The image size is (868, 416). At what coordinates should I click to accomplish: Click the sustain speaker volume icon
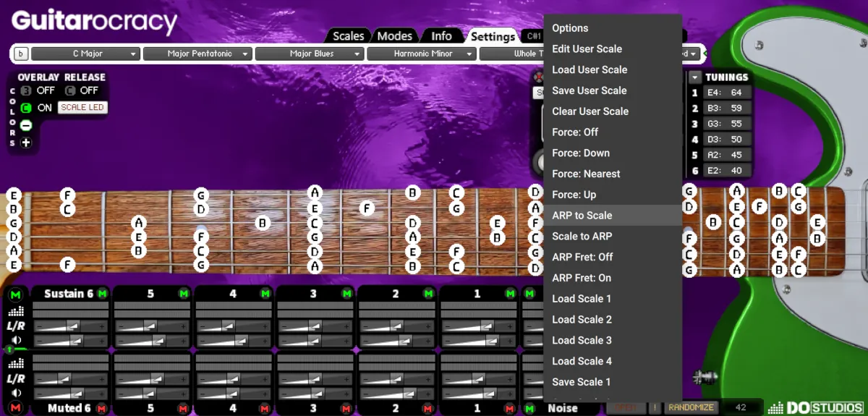tap(16, 341)
